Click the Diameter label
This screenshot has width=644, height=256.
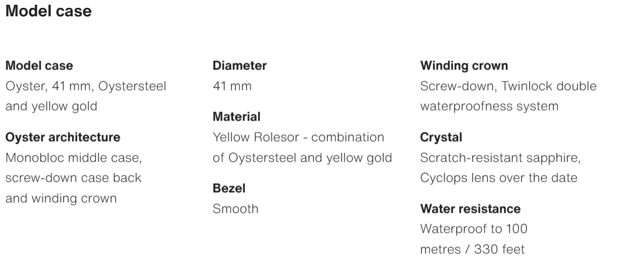pos(239,66)
